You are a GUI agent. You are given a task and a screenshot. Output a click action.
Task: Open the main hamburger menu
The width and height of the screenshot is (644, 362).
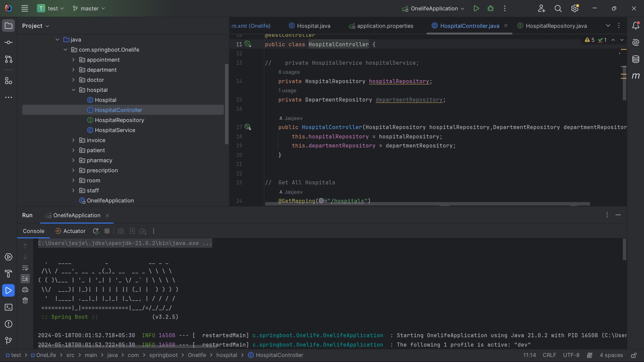[24, 9]
